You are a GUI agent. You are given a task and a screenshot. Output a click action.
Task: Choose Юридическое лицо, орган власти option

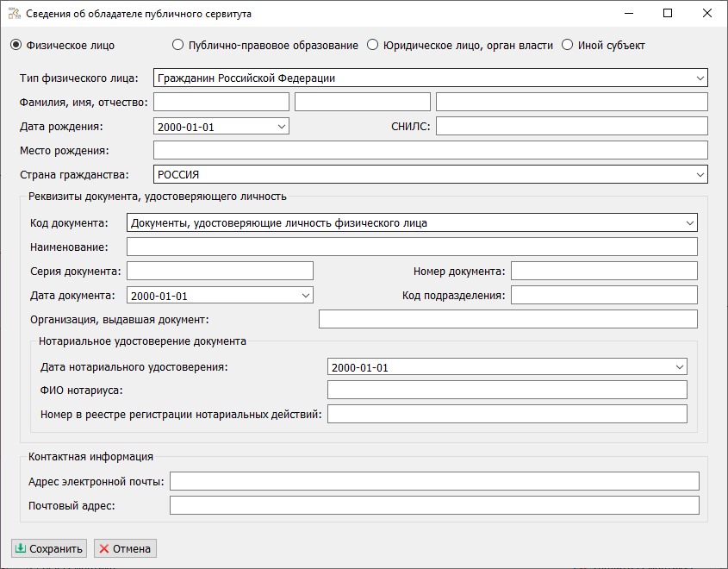coord(373,45)
